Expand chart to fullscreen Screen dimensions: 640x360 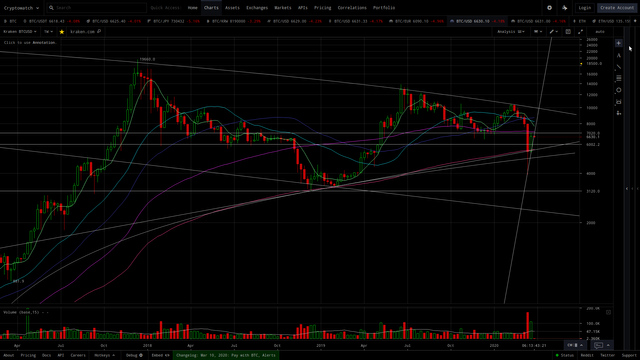[x=580, y=31]
